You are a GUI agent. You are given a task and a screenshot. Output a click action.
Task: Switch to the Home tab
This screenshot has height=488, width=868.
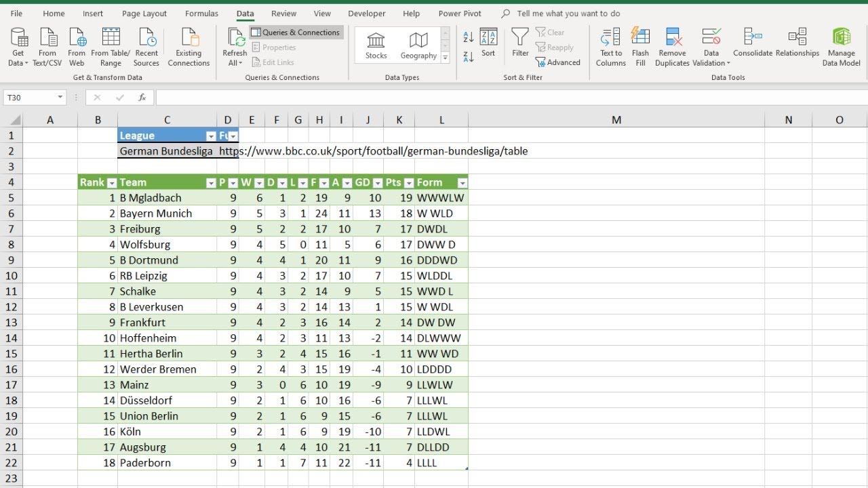(54, 14)
